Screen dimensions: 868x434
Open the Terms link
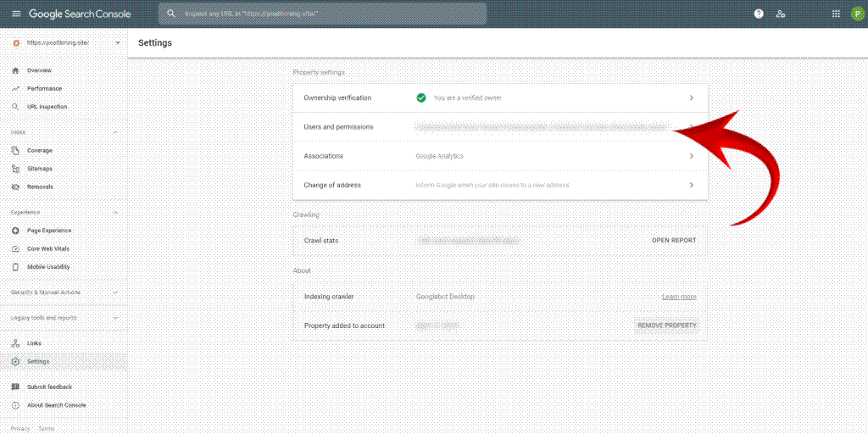click(47, 429)
